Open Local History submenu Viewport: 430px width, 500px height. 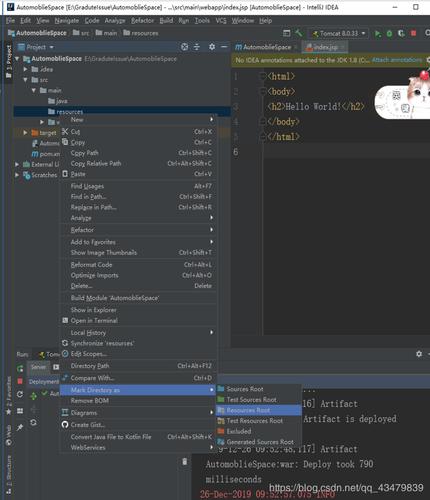(x=138, y=333)
